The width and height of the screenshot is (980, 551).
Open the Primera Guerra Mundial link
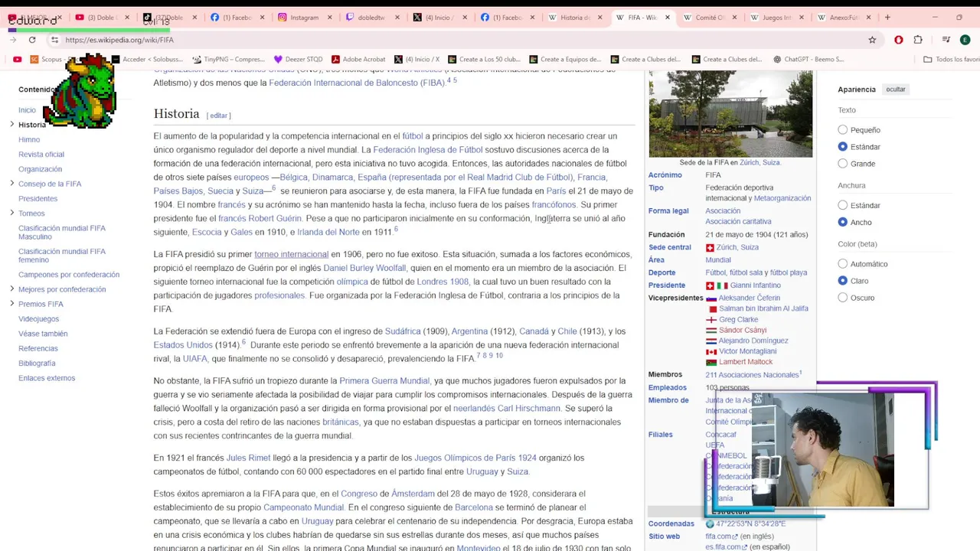384,381
